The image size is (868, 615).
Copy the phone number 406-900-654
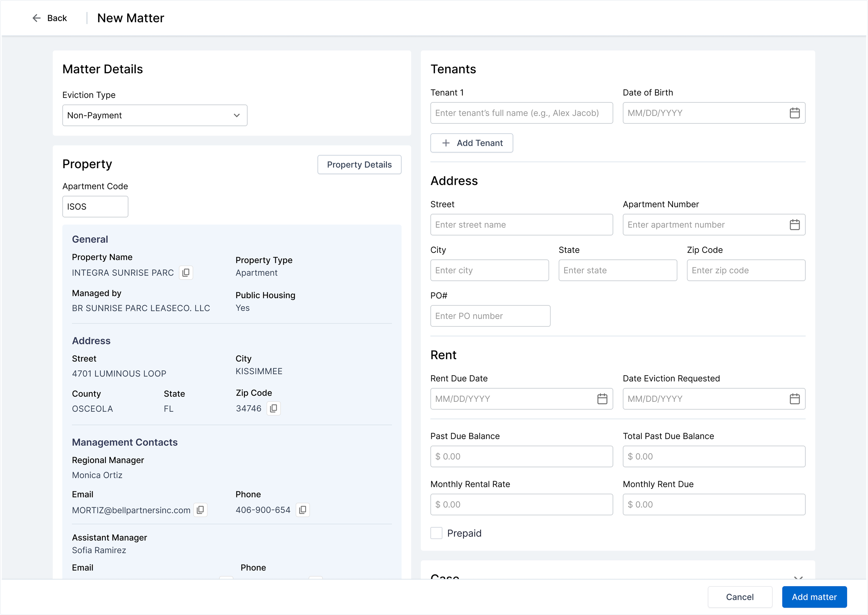(302, 510)
